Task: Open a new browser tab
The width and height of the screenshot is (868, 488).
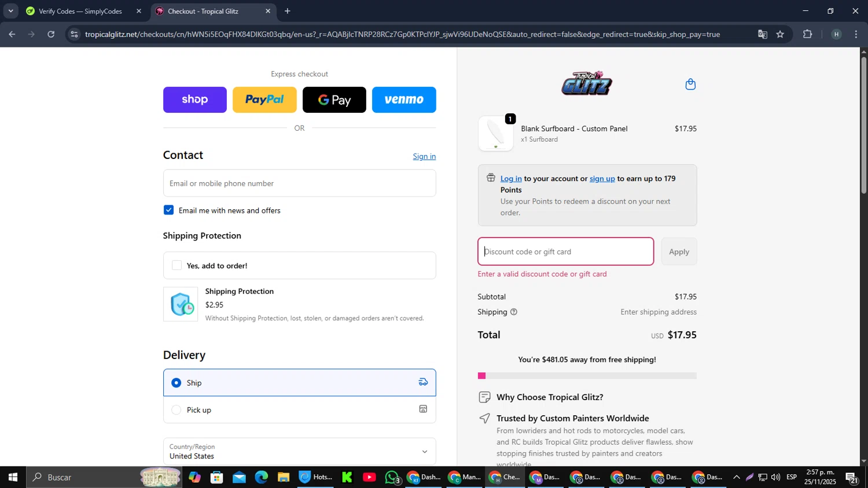Action: point(288,11)
